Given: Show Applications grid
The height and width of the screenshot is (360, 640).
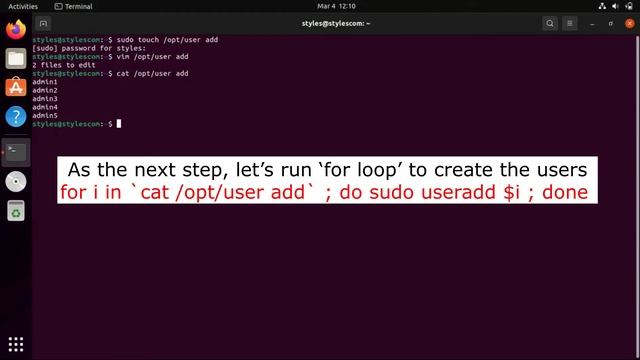Looking at the screenshot, I should (16, 344).
